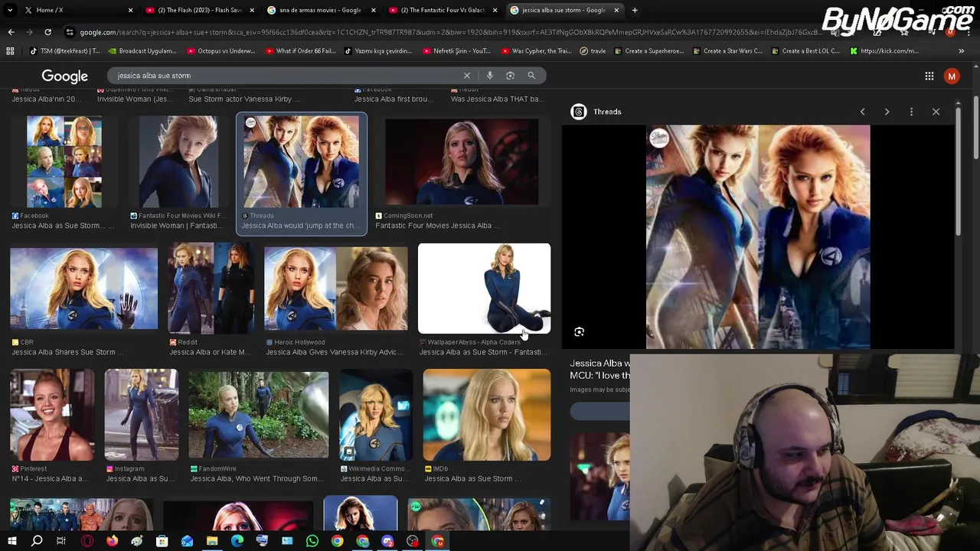Open Facebook collage thumbnail of Sue Storm
Image resolution: width=980 pixels, height=551 pixels.
(x=64, y=162)
